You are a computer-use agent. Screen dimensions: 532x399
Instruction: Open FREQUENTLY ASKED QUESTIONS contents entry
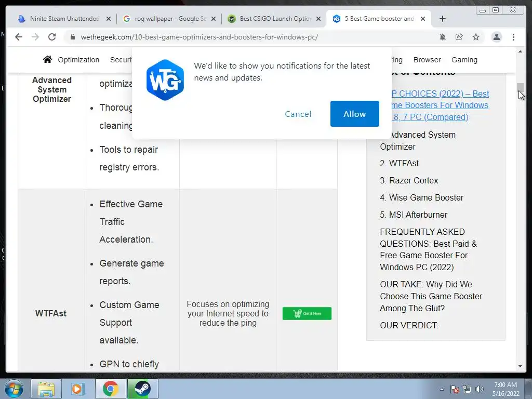428,249
